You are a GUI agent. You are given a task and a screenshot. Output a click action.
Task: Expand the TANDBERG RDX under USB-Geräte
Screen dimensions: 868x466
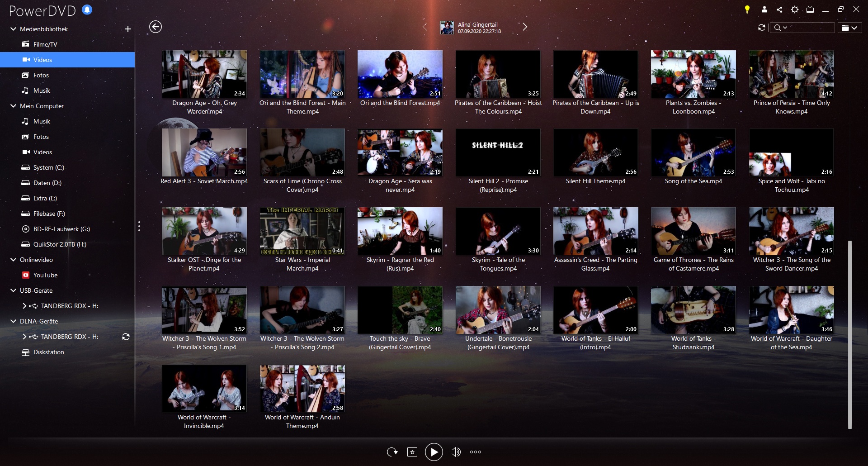click(24, 306)
